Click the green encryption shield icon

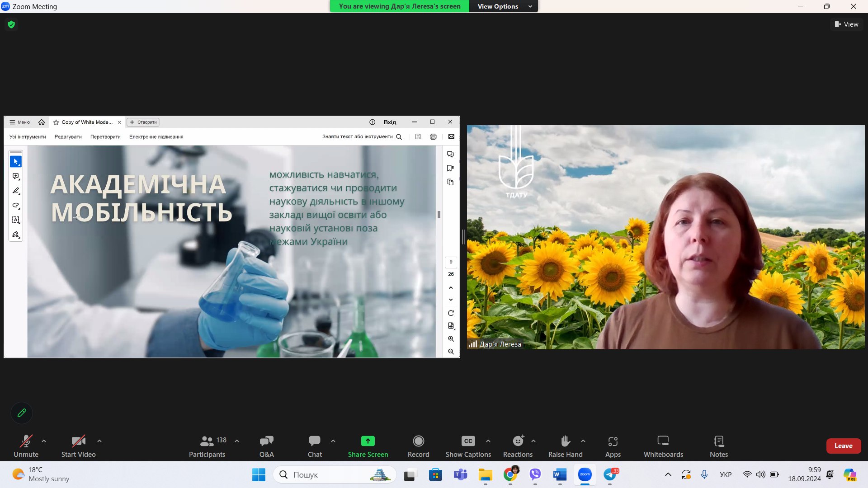pos(11,24)
